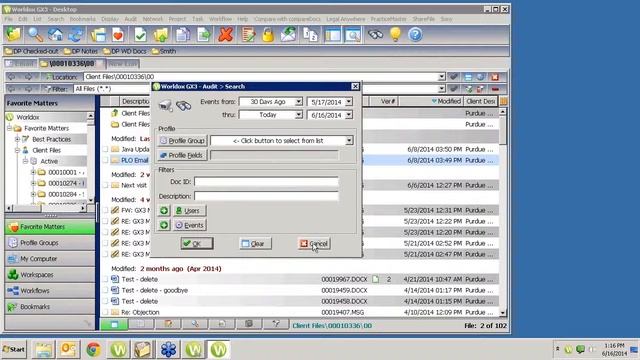Screen dimensions: 640x360
Task: Switch to the New List tab
Action: click(x=123, y=64)
